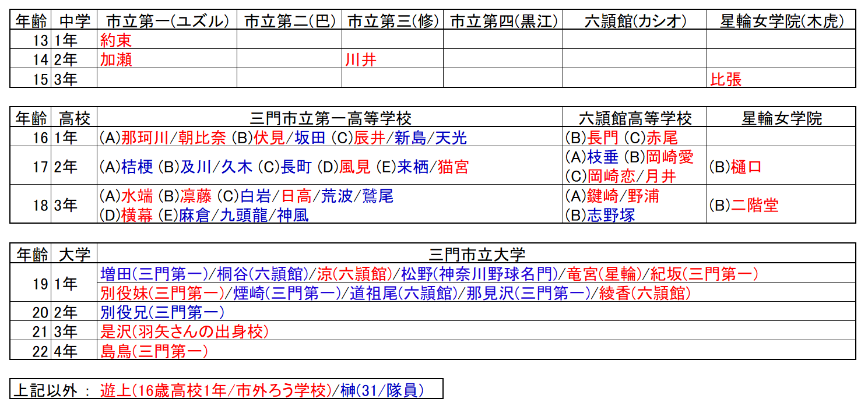Viewport: 868px width, 413px height.
Task: Select the cell containing 比張
Action: pyautogui.click(x=781, y=78)
